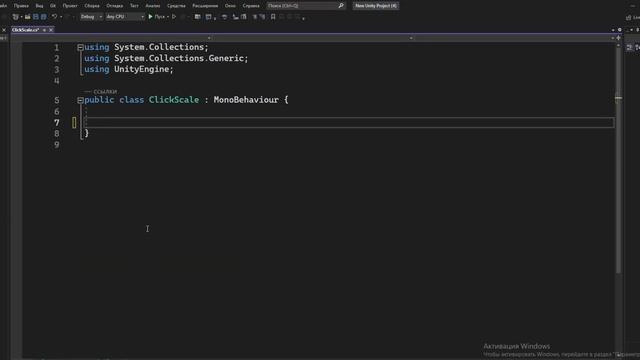The height and width of the screenshot is (360, 640).
Task: Open the Анализ menu
Action: click(153, 6)
